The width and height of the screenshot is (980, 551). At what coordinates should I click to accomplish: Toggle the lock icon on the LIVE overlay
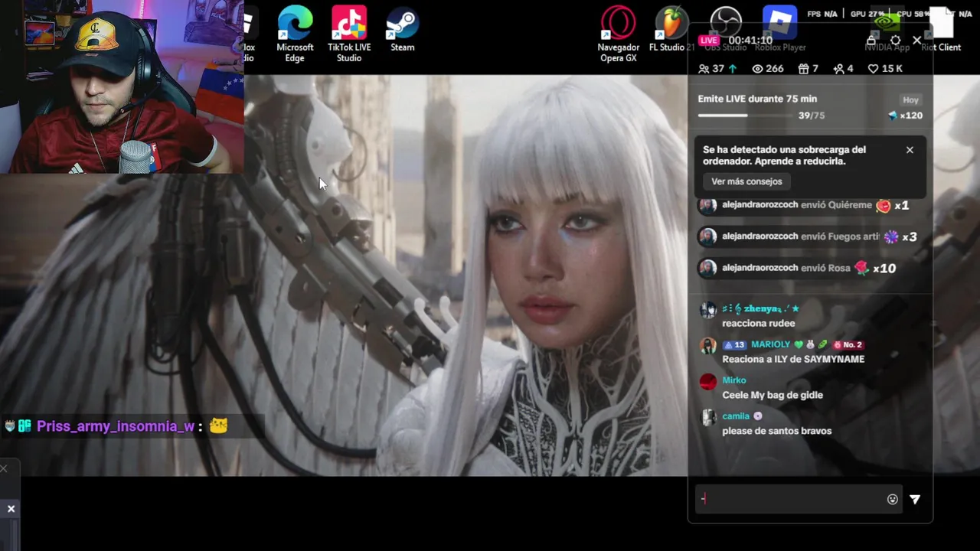click(x=871, y=40)
